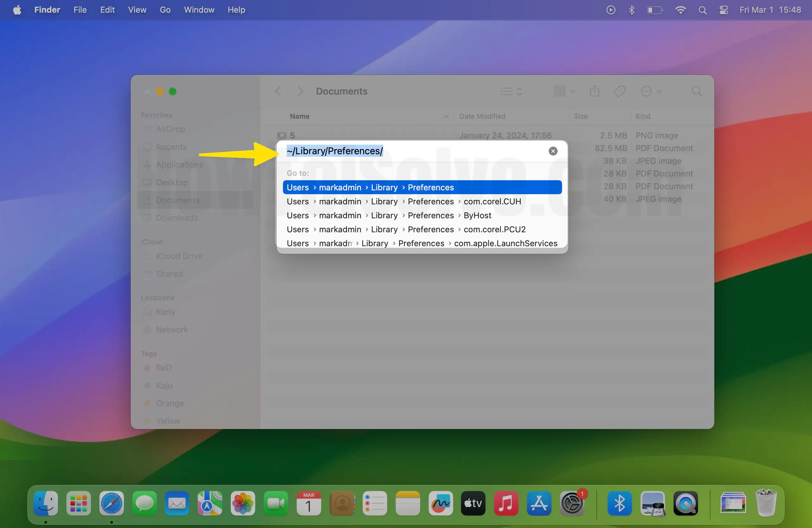The width and height of the screenshot is (812, 528).
Task: Launch Safari from the Dock
Action: click(111, 503)
